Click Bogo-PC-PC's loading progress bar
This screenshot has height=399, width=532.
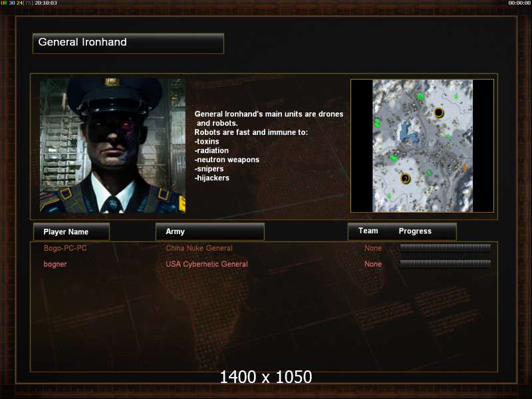(445, 247)
